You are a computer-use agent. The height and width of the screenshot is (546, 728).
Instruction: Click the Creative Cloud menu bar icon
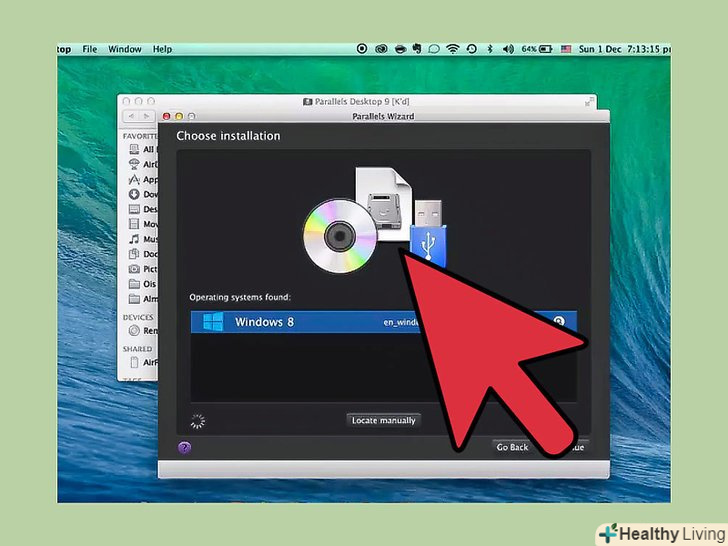click(x=381, y=49)
